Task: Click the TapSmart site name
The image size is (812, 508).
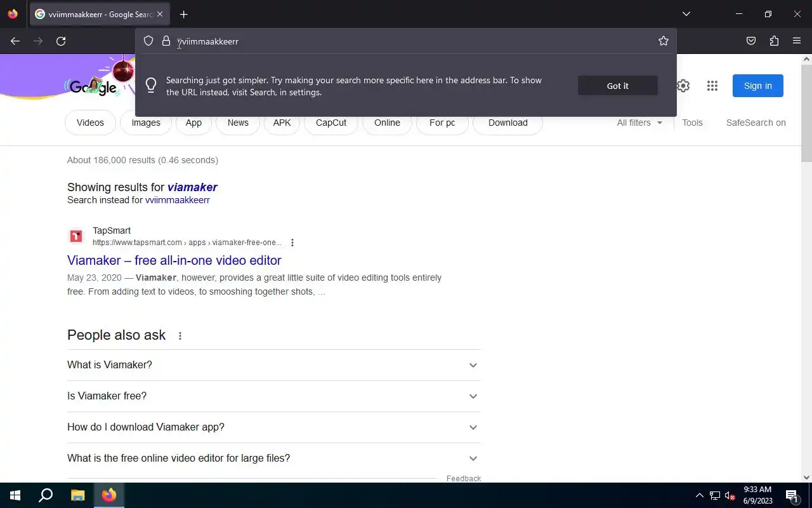Action: click(x=112, y=231)
